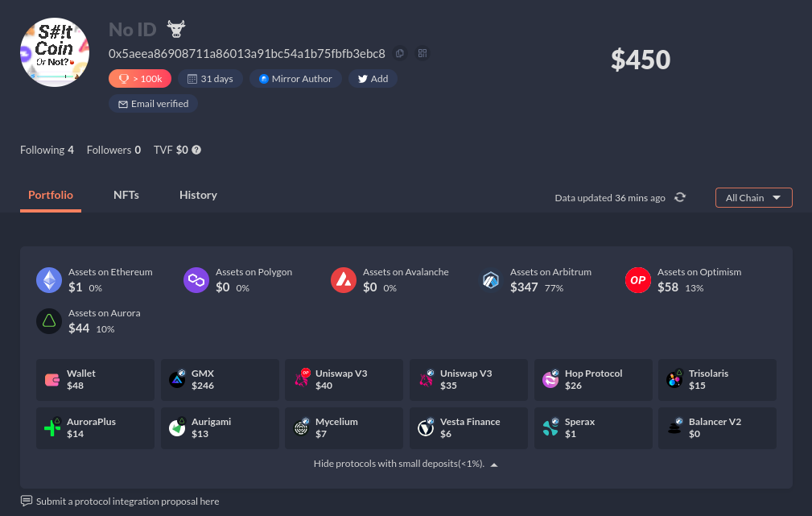Hide protocols with small deposits
812x516 pixels.
406,464
